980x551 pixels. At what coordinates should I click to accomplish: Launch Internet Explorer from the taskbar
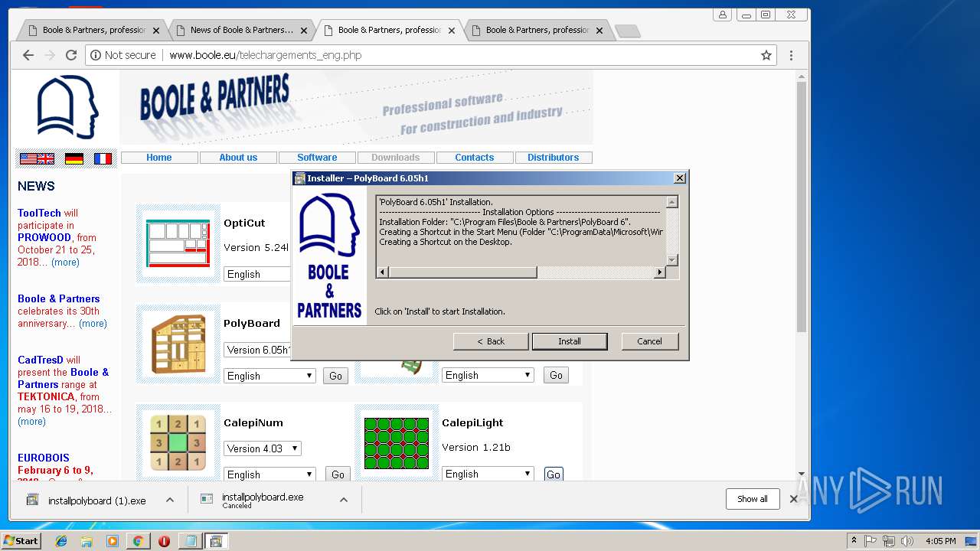(61, 541)
